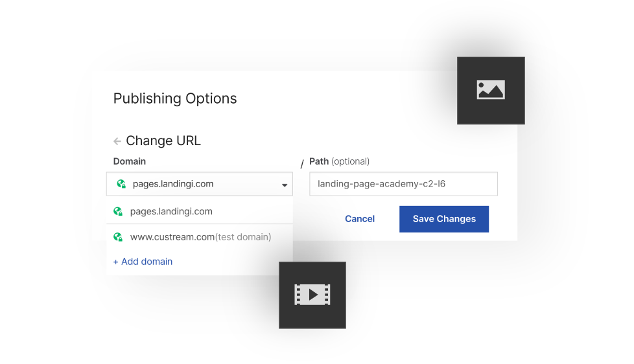The height and width of the screenshot is (364, 634).
Task: Click the Domain field label
Action: pos(130,161)
